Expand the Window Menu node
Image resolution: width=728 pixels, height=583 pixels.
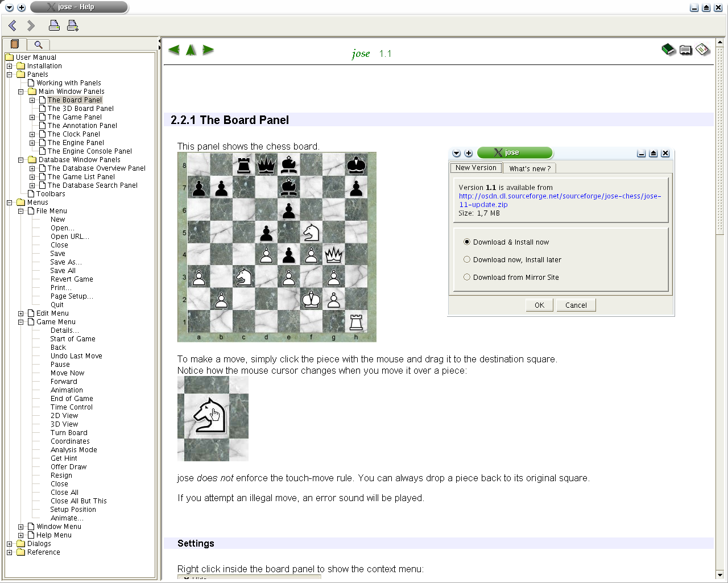point(21,527)
